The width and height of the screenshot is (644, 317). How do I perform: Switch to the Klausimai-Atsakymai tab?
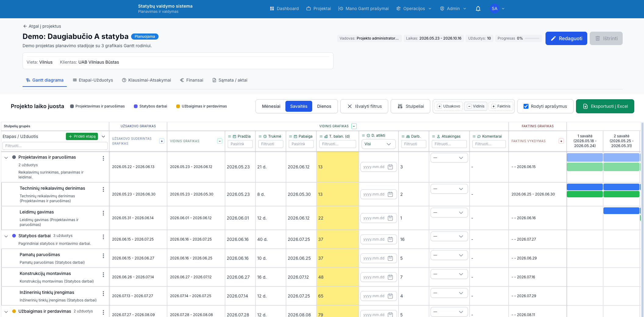click(x=146, y=80)
